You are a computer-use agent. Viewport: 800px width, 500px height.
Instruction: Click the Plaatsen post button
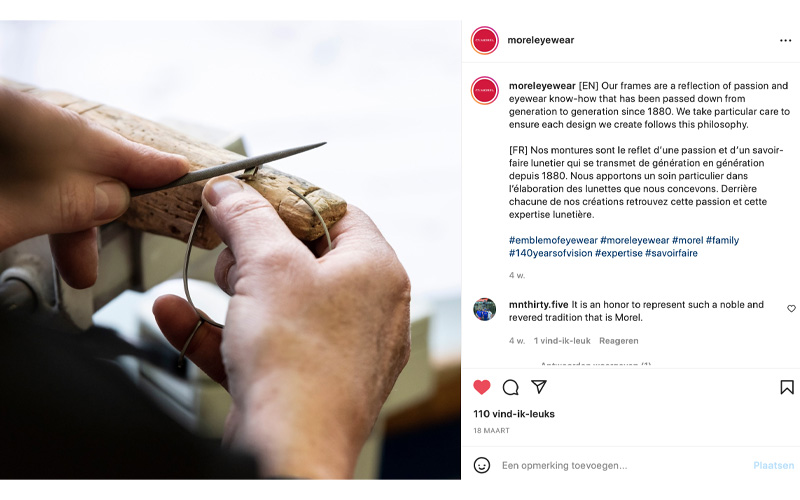773,465
